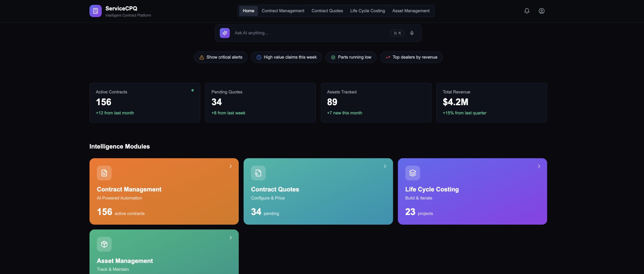Screen dimensions: 644x274
Task: Open the notifications bell icon
Action: (527, 11)
